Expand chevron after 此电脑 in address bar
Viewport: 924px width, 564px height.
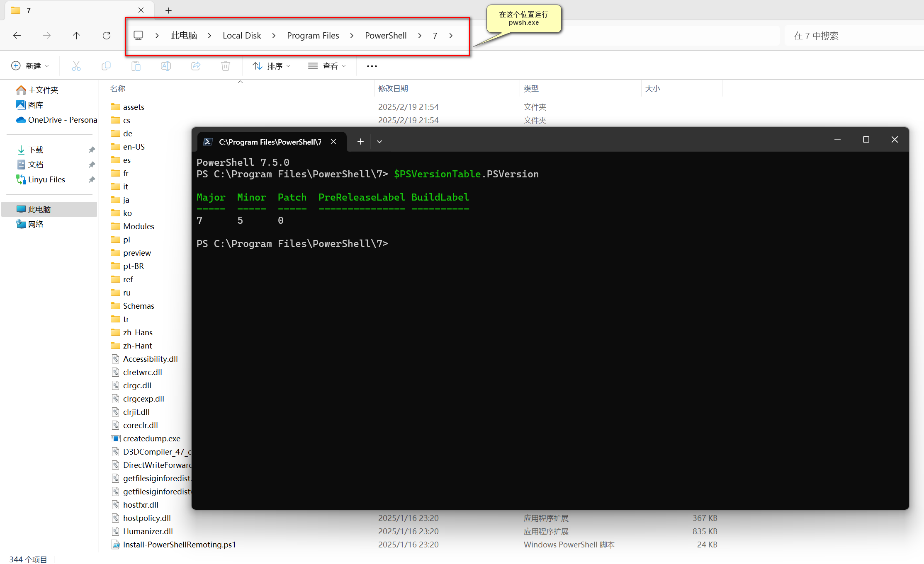[x=209, y=36]
